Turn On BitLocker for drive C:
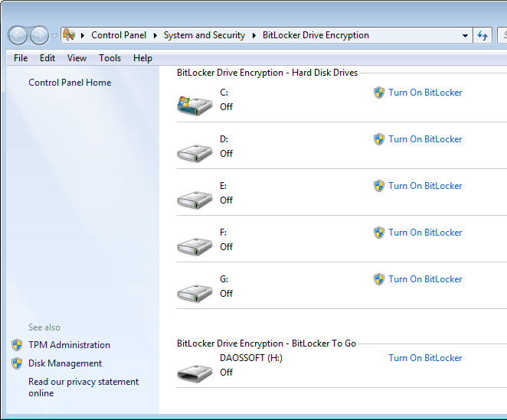 [x=425, y=93]
